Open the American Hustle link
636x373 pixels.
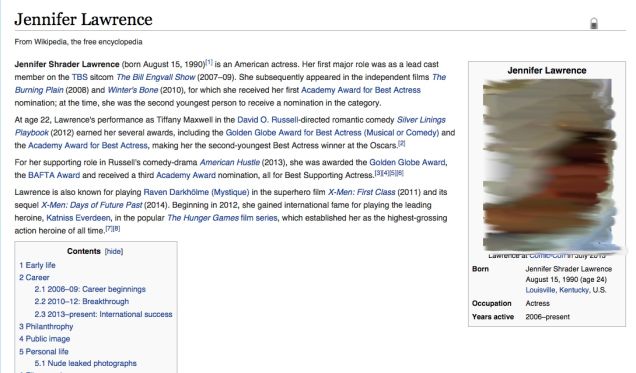[230, 162]
